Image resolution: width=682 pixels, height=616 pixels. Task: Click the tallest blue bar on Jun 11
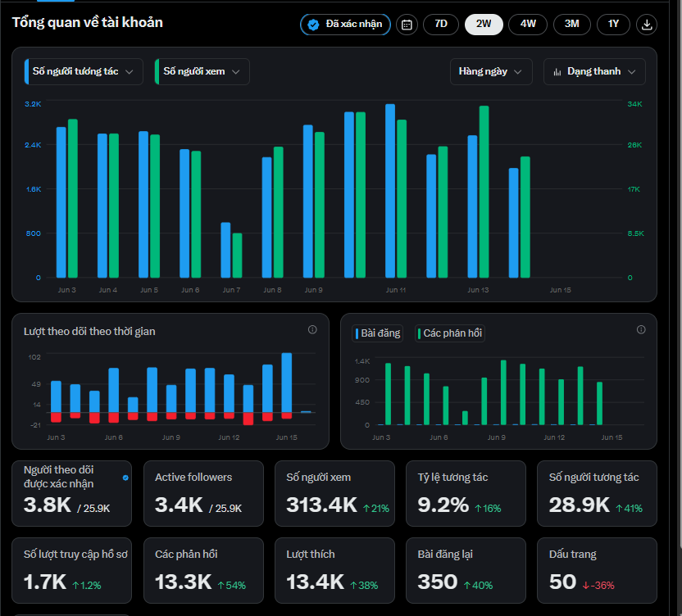click(x=390, y=191)
